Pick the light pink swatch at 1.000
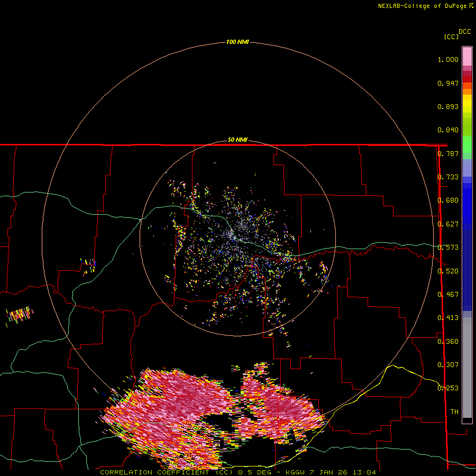The width and height of the screenshot is (476, 476). pyautogui.click(x=467, y=57)
